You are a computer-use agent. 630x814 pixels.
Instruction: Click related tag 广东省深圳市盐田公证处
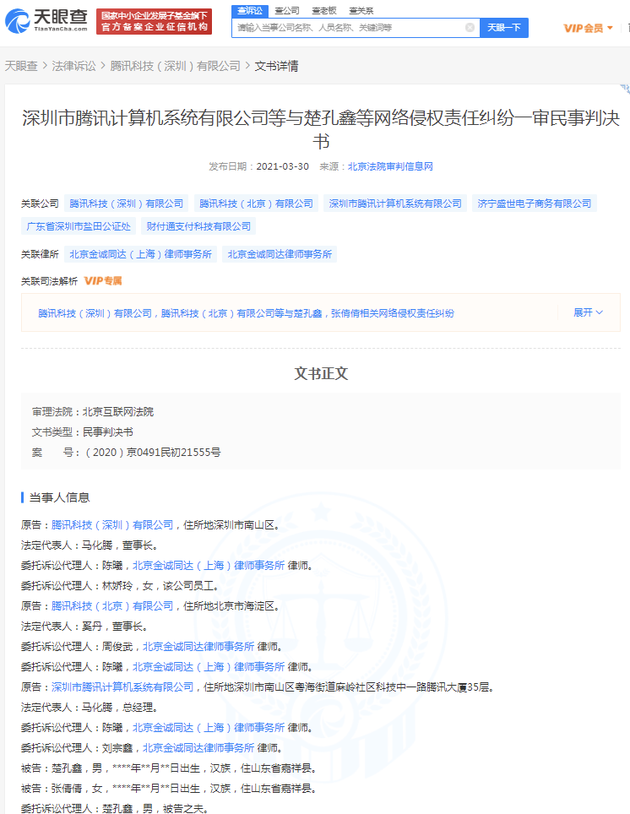click(x=78, y=226)
